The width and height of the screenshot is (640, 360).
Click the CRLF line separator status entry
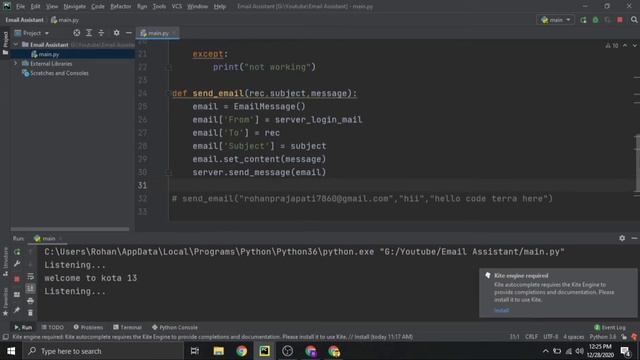531,337
